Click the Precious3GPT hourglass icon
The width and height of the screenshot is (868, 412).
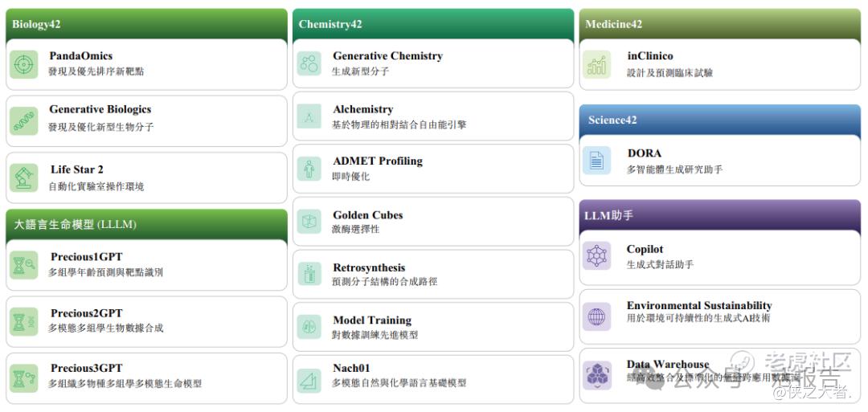24,378
